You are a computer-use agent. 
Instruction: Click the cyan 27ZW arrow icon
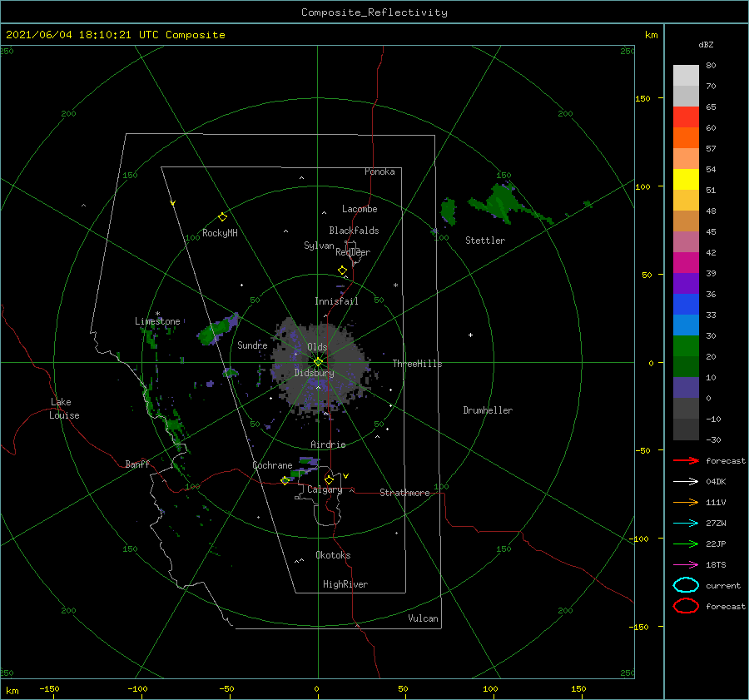(686, 524)
